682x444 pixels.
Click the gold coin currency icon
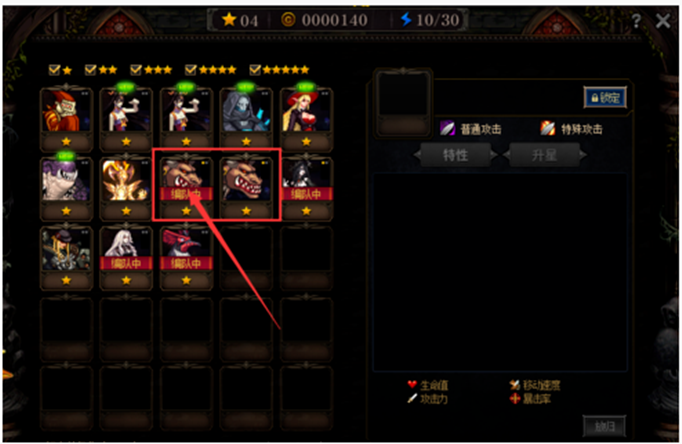coord(288,20)
